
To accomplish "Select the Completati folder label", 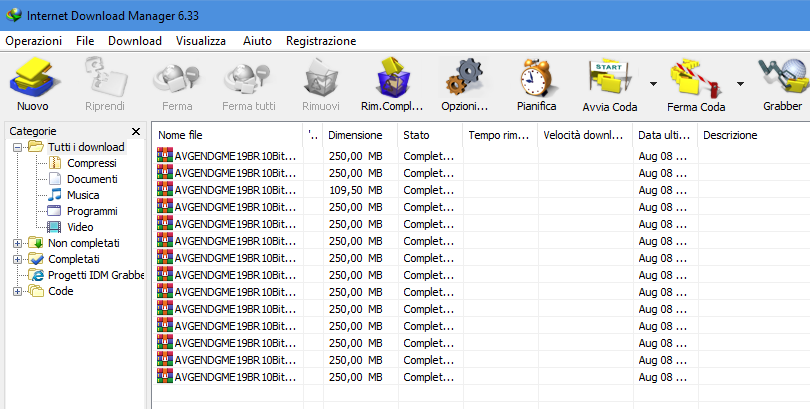I will pyautogui.click(x=73, y=259).
